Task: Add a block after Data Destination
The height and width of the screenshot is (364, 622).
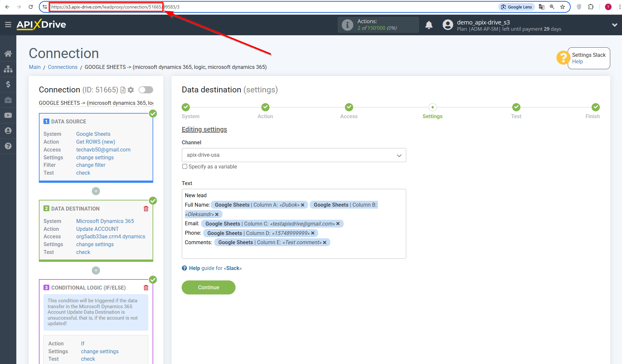Action: (96, 271)
